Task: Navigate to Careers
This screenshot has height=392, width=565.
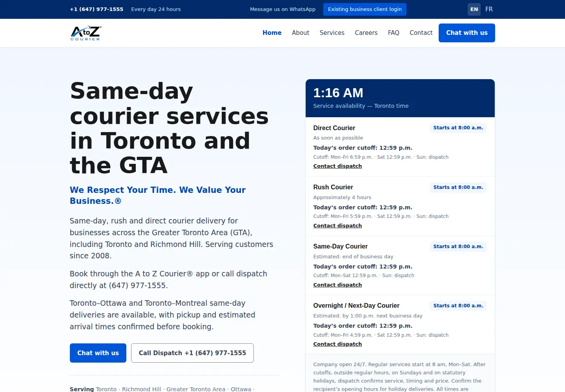Action: [366, 33]
